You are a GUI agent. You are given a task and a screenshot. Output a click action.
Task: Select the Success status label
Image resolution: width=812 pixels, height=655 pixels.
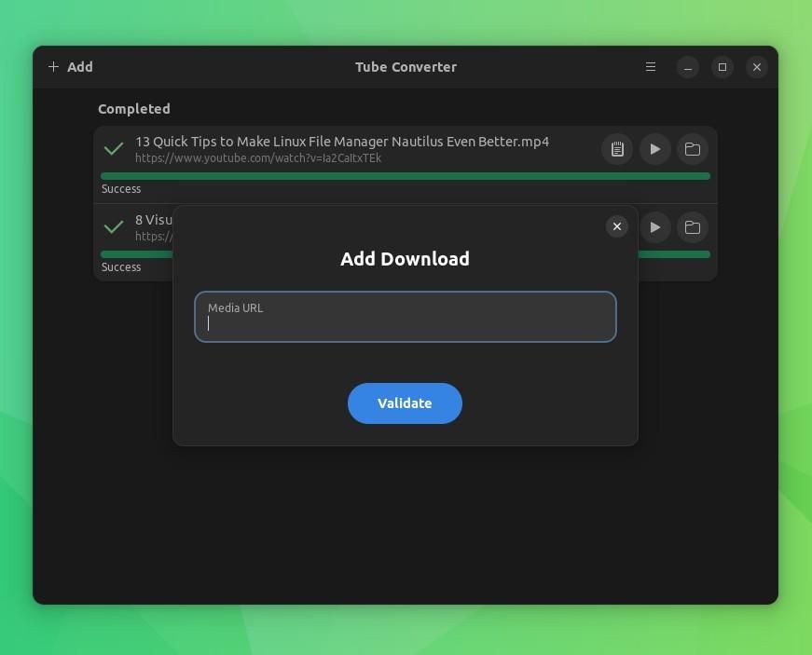pos(120,188)
